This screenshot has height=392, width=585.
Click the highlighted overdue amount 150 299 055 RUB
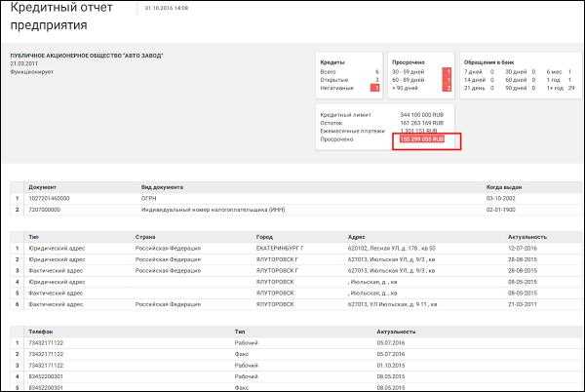coord(423,139)
